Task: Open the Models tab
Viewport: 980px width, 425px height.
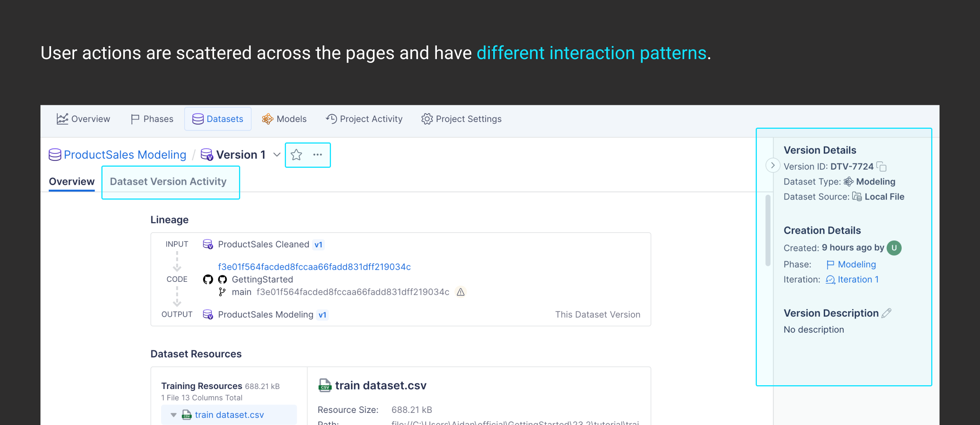Action: pos(284,119)
